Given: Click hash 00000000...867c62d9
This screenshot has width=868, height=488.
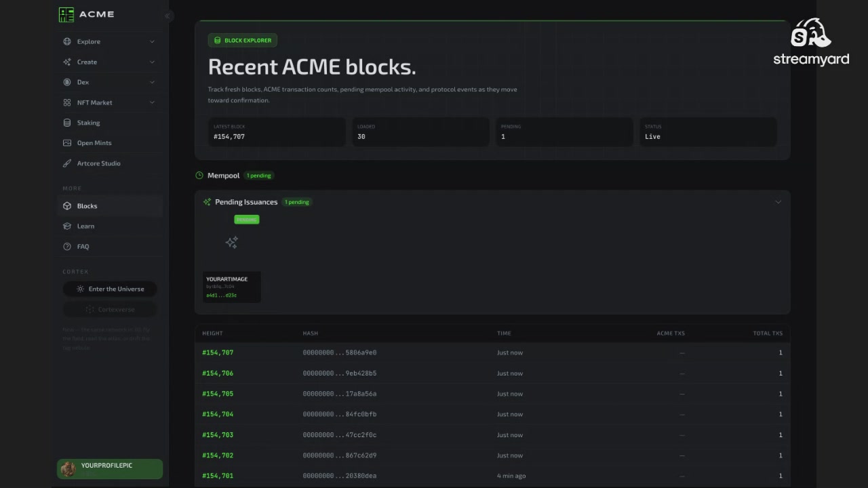Looking at the screenshot, I should [340, 455].
